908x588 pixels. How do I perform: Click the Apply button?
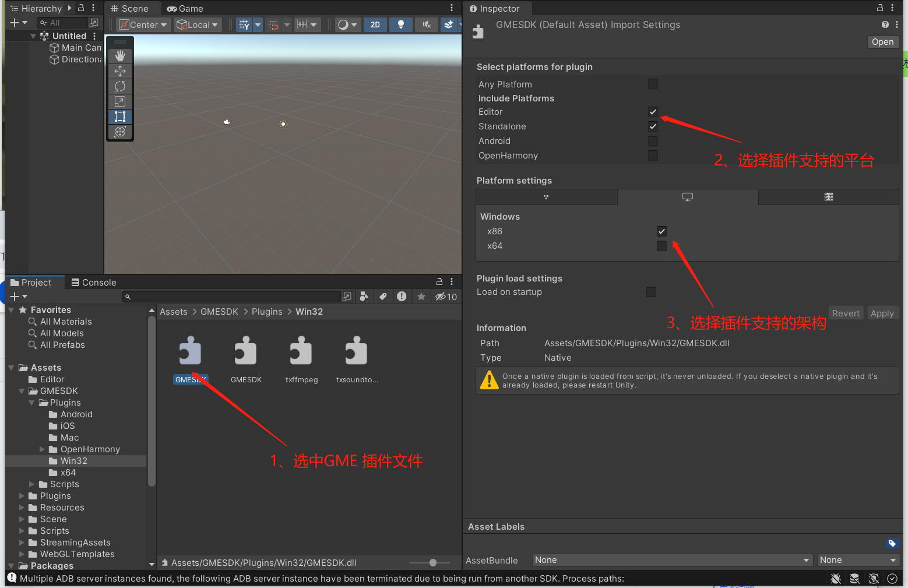pyautogui.click(x=882, y=314)
